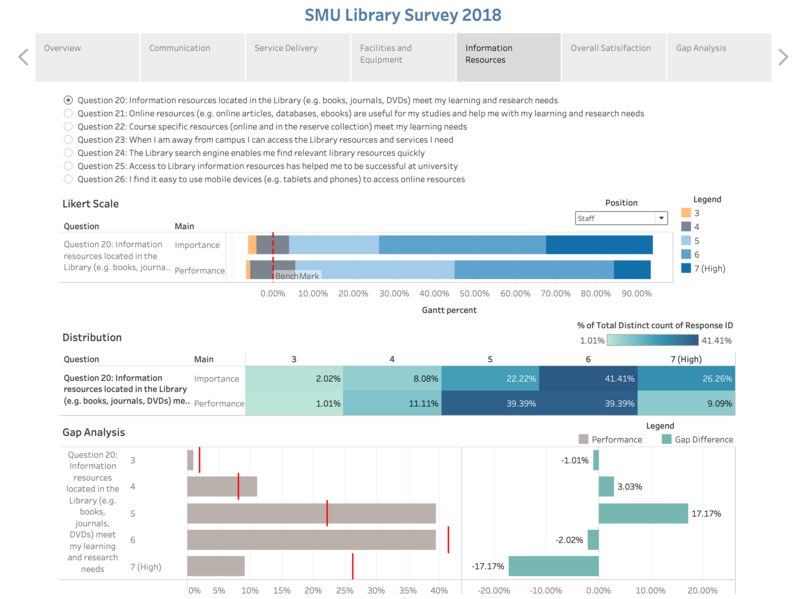Screen dimensions: 797x599
Task: Select the 2.02% Importance cell
Action: click(294, 379)
